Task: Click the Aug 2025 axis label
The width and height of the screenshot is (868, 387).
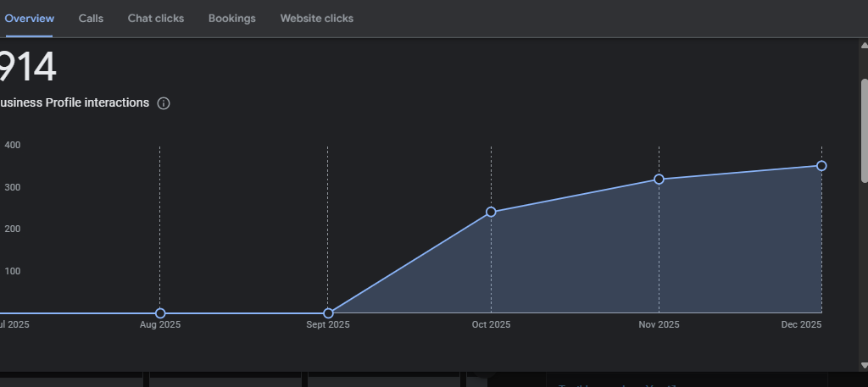Action: 160,325
